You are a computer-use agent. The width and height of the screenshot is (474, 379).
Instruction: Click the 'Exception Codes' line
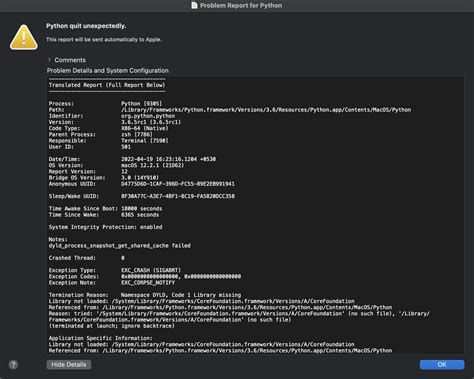click(145, 276)
